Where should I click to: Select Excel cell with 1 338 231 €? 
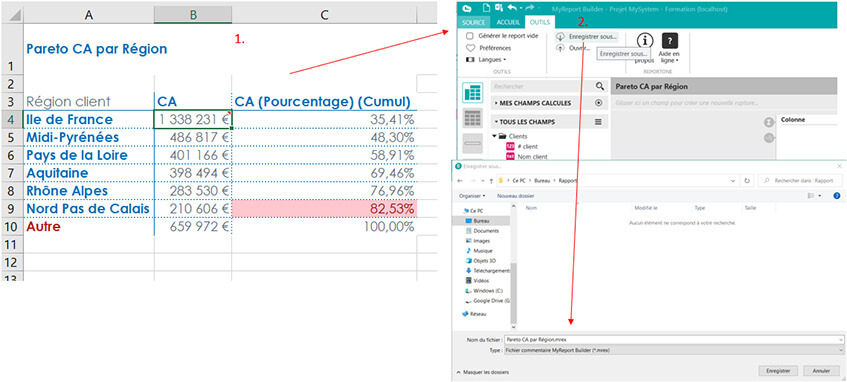tap(193, 119)
